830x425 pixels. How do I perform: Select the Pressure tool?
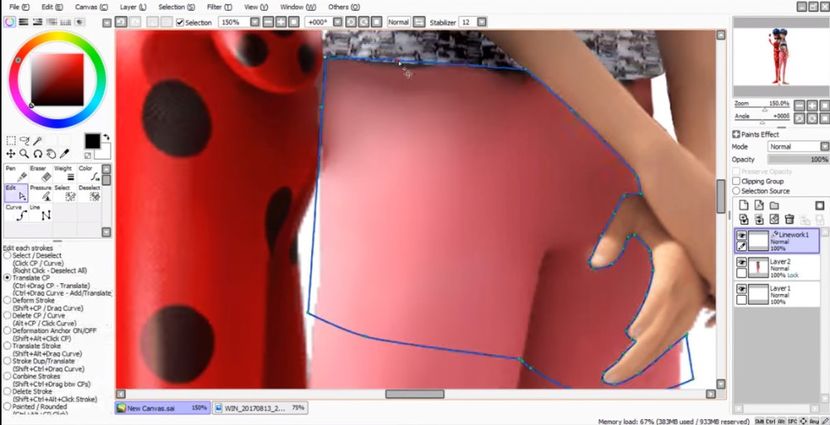tap(40, 193)
